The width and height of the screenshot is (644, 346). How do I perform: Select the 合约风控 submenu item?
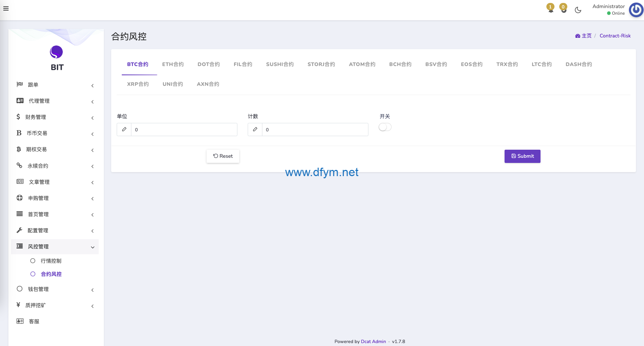(51, 274)
